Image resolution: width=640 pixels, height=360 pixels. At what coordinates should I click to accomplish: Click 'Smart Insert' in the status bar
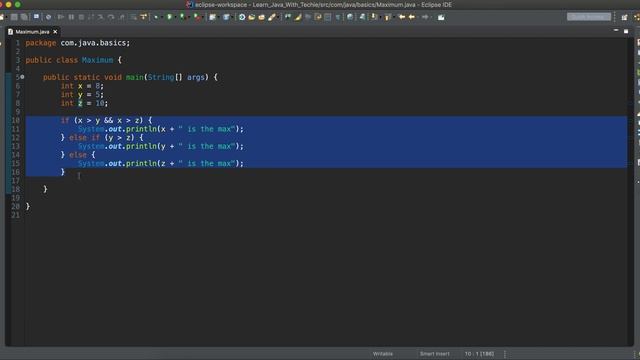point(434,354)
